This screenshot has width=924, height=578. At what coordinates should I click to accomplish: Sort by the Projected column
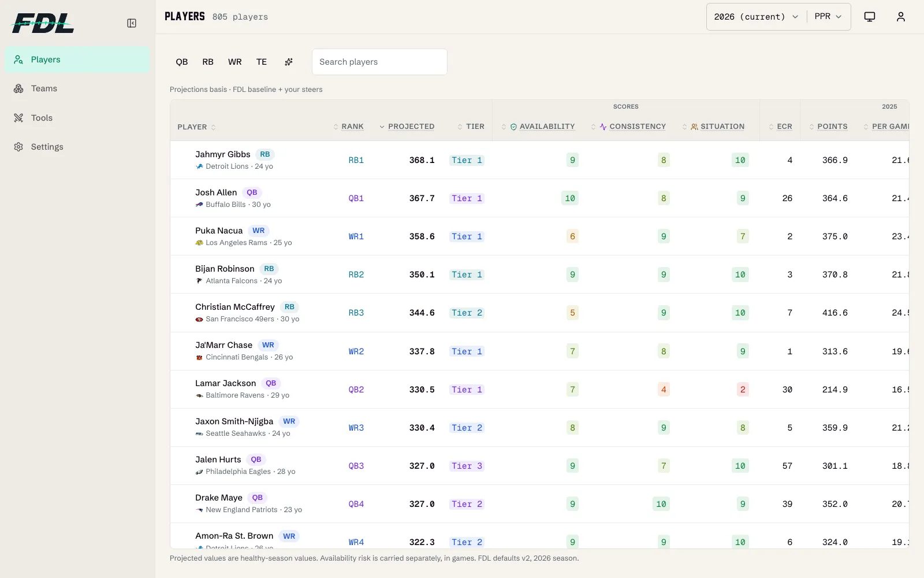[407, 127]
